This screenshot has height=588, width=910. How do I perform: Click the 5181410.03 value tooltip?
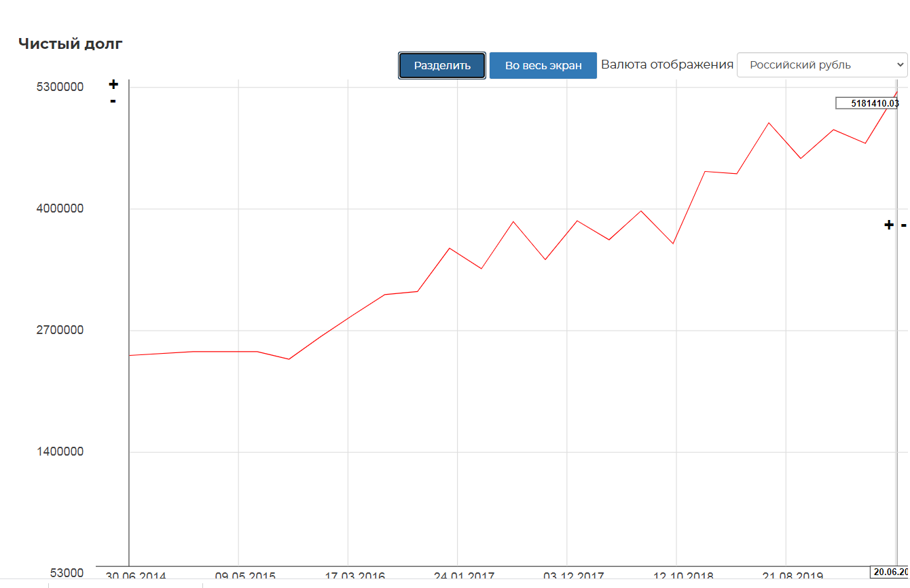868,104
